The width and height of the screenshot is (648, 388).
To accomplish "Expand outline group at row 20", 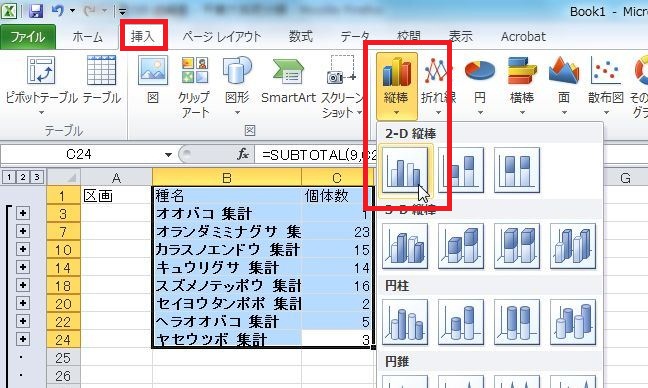I will 23,303.
